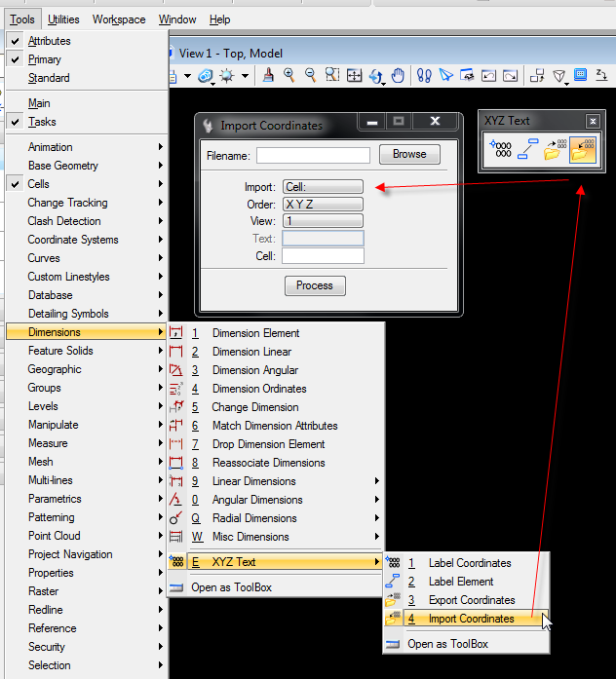Viewport: 616px width, 679px height.
Task: Click the Filename input field
Action: click(x=313, y=156)
